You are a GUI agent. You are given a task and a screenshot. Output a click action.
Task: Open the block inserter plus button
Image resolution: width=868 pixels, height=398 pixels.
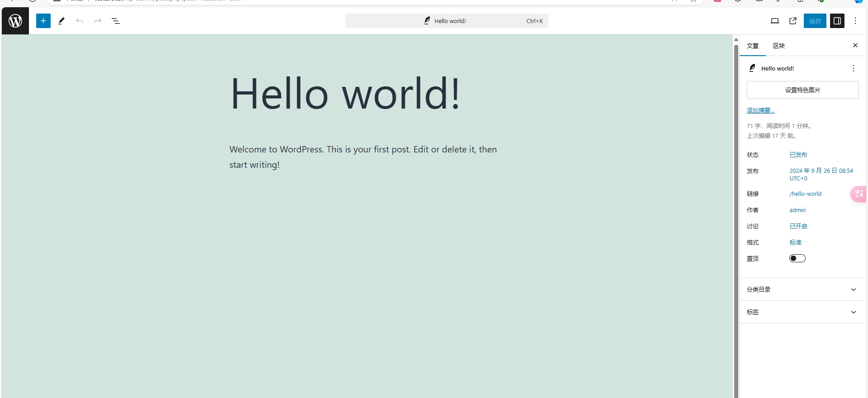pyautogui.click(x=43, y=21)
